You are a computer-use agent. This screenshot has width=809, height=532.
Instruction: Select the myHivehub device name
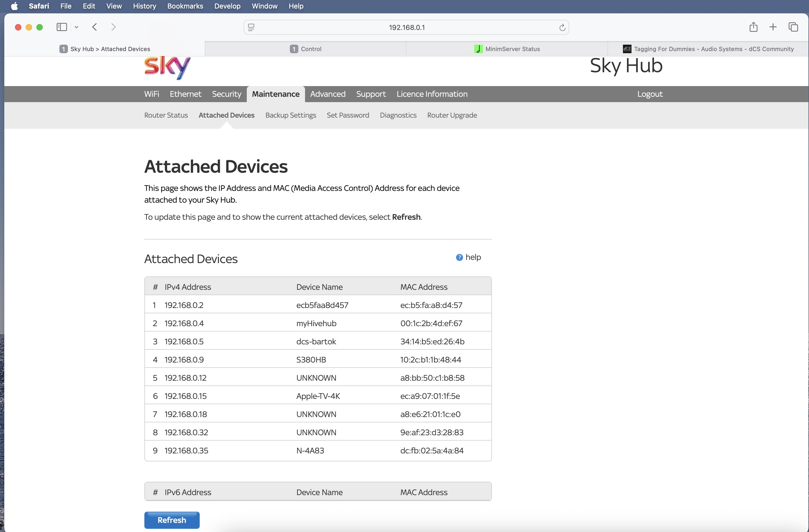[316, 323]
